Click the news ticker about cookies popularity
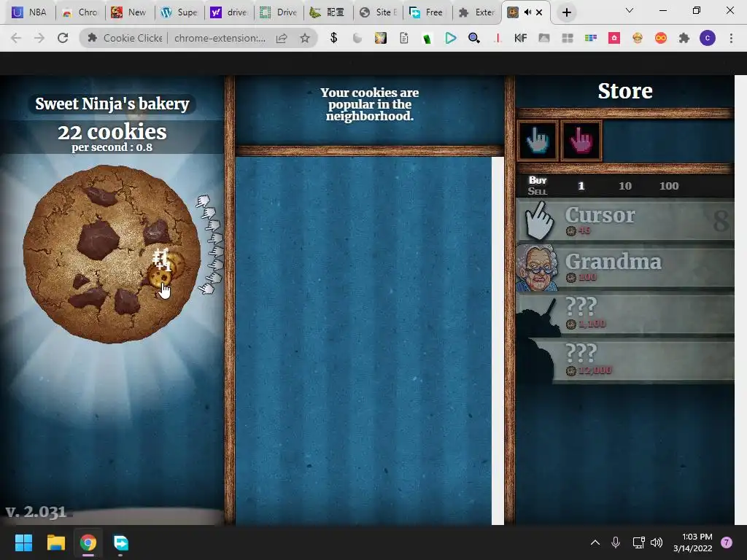Image resolution: width=747 pixels, height=560 pixels. tap(370, 104)
